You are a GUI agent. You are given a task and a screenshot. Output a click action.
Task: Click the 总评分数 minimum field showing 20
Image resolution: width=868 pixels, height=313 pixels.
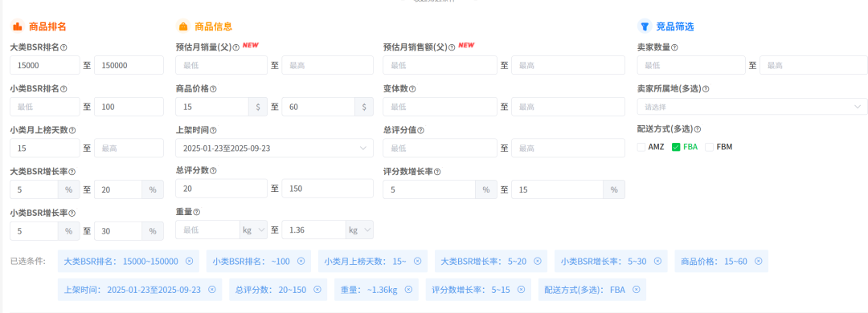coord(222,189)
